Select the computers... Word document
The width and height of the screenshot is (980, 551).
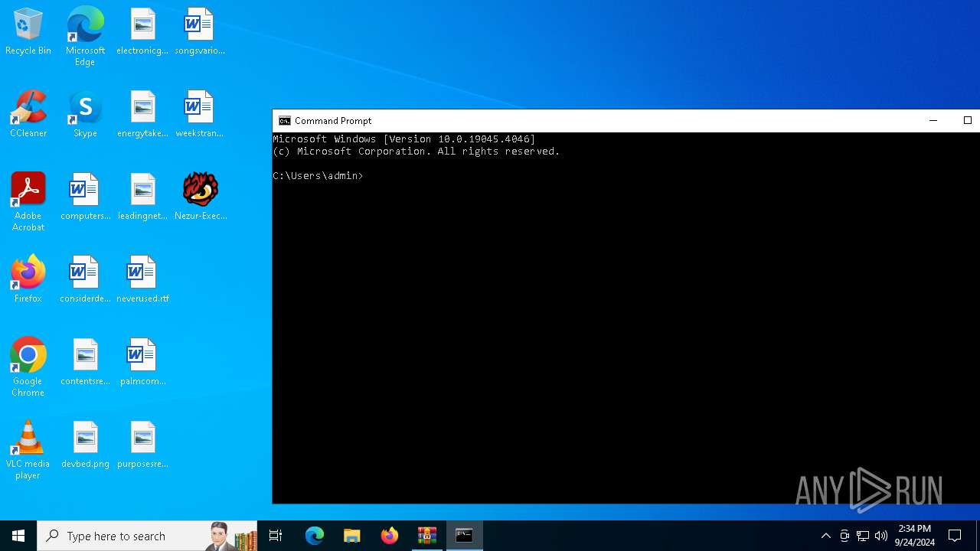[x=85, y=197]
